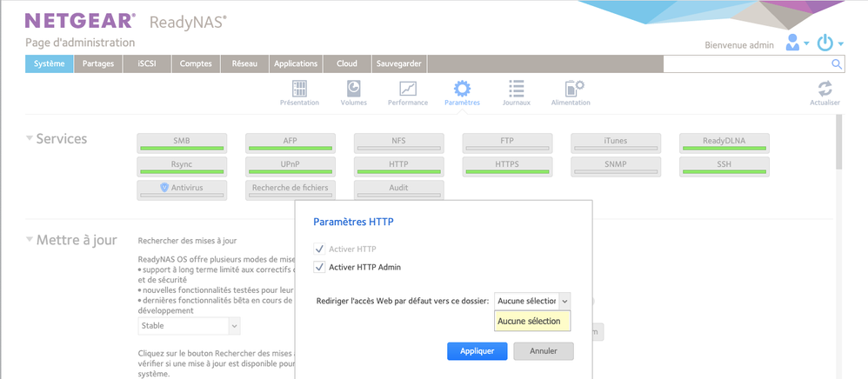Toggle the SNMP service
This screenshot has width=868, height=379.
(616, 167)
